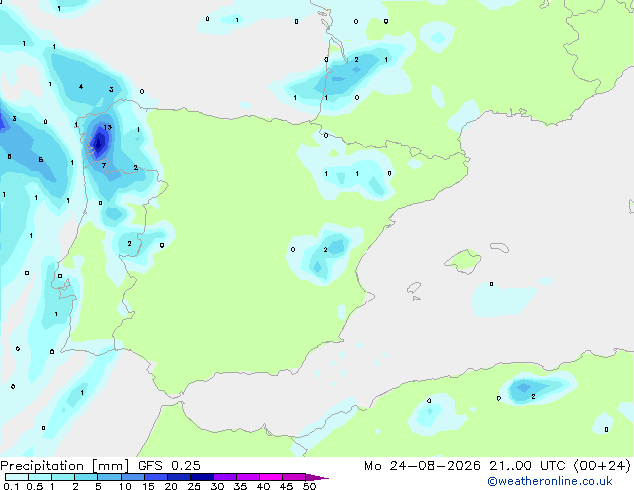Click the '30' legend scale label
The width and height of the screenshot is (634, 490).
coord(217,486)
